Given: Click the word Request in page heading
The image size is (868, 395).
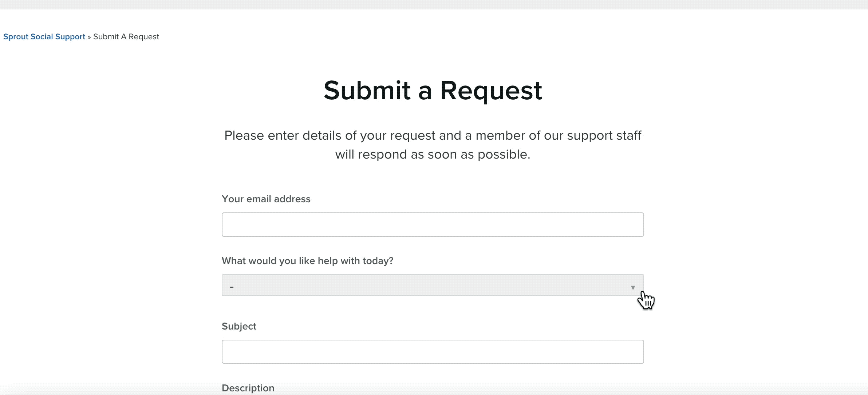Looking at the screenshot, I should point(491,91).
